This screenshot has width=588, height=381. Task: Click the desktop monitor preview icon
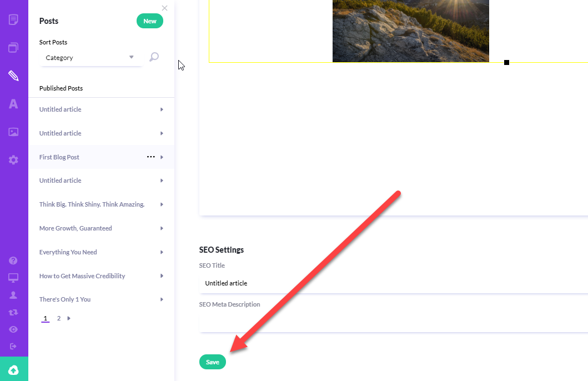(x=13, y=278)
